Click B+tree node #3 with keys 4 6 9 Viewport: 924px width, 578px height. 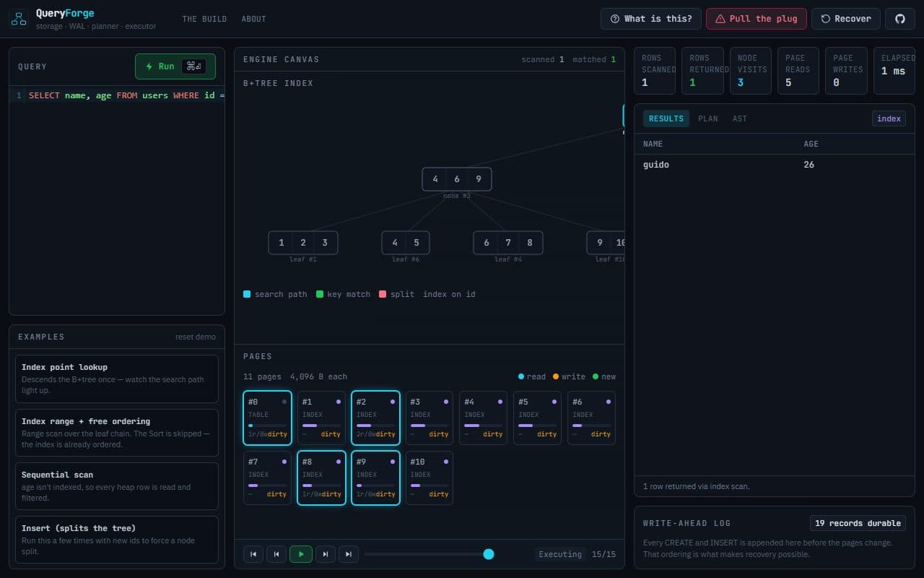click(457, 179)
